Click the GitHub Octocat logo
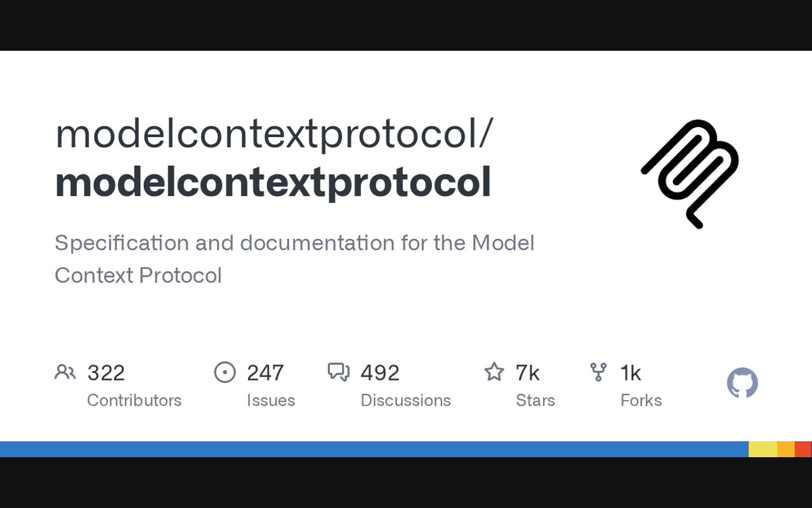The height and width of the screenshot is (508, 812). 742,383
